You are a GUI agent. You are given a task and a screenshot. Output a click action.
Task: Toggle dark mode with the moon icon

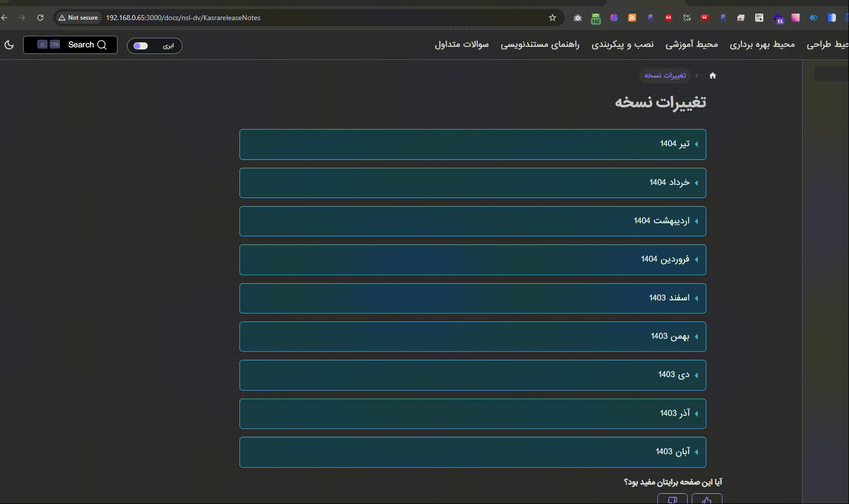point(9,45)
